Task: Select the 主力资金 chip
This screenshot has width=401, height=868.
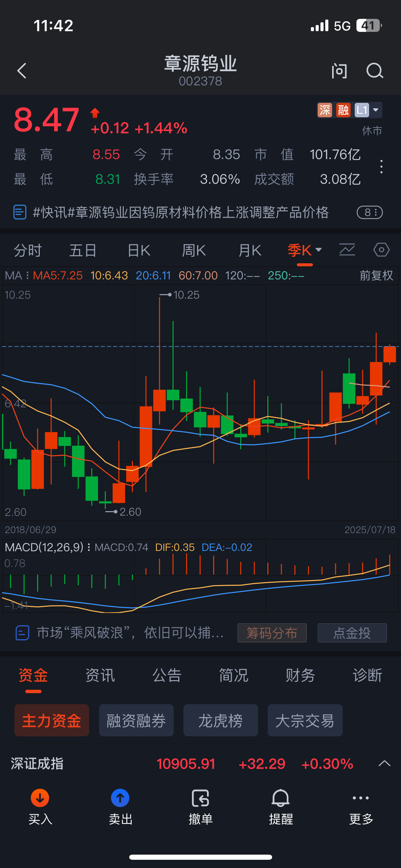Action: [x=52, y=720]
